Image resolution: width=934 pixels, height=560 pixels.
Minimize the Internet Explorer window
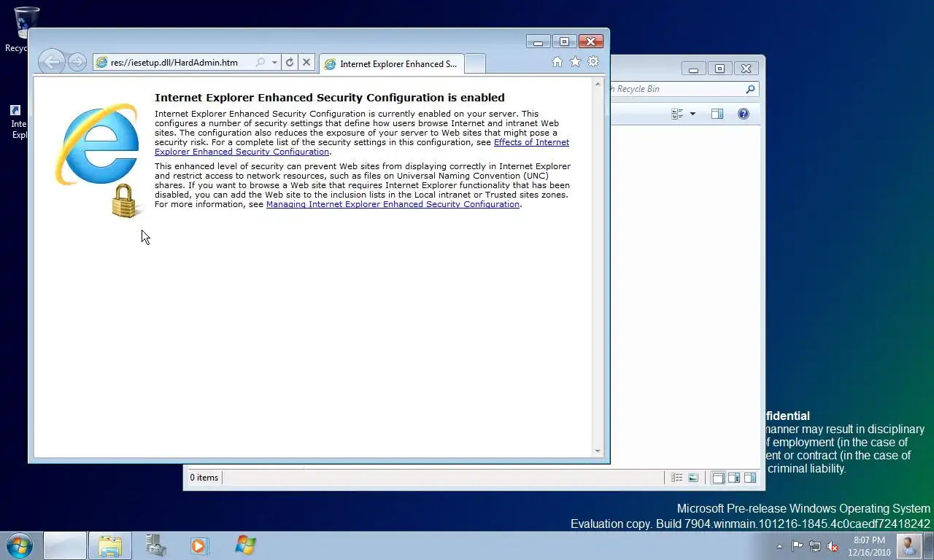point(538,42)
